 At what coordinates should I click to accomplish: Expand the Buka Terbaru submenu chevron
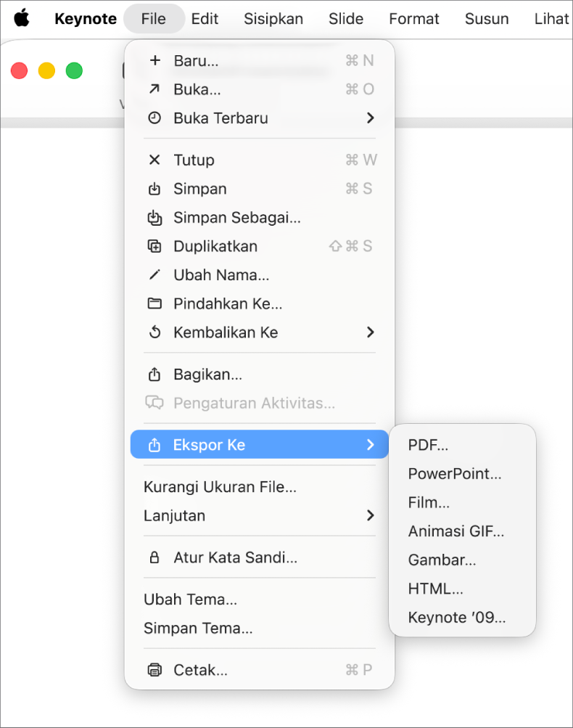click(x=370, y=118)
